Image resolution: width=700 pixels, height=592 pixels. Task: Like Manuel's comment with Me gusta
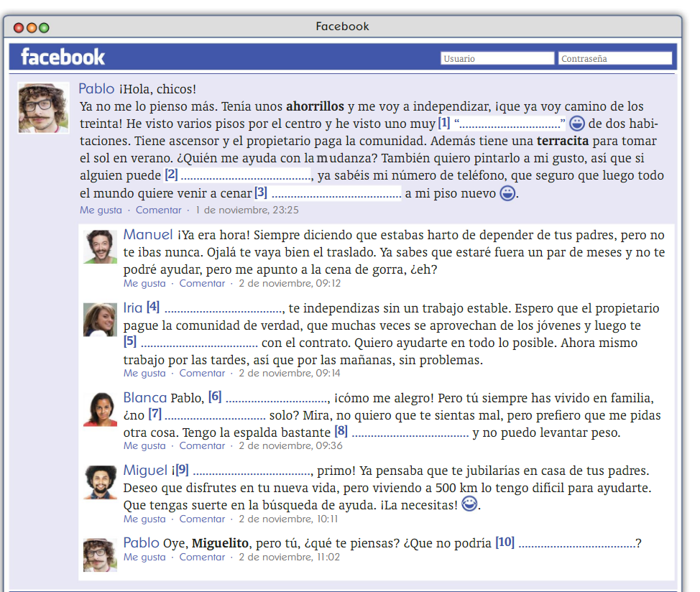(144, 283)
